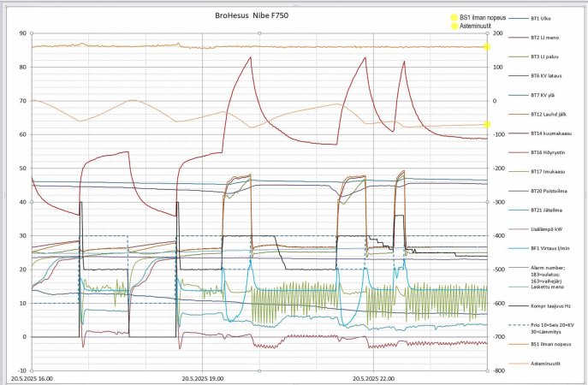Click the plot area top-center selection handle
588x385 pixels.
tap(259, 33)
